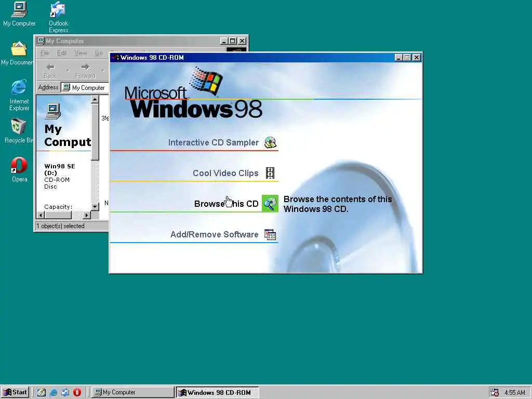The image size is (532, 399).
Task: Launch Internet Explorer from the quick launch bar
Action: (x=54, y=392)
